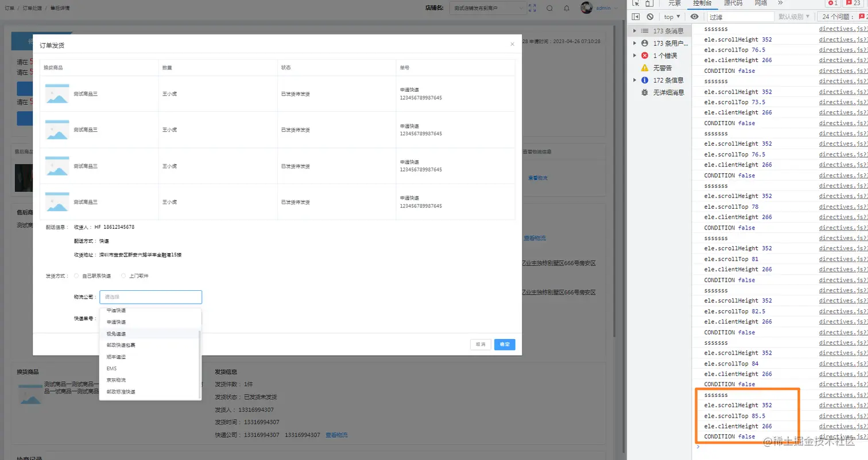Show the console sidebar toggle icon
Viewport: 868px width, 460px height.
click(635, 17)
